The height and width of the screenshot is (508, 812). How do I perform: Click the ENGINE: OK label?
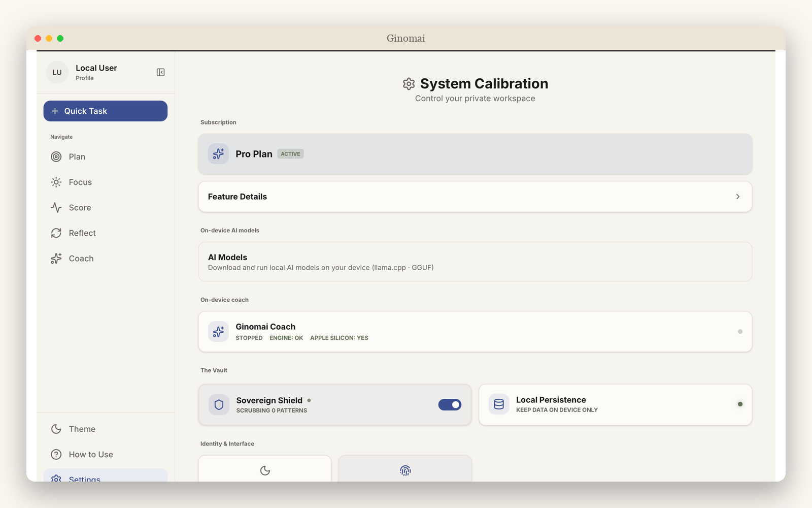tap(286, 338)
